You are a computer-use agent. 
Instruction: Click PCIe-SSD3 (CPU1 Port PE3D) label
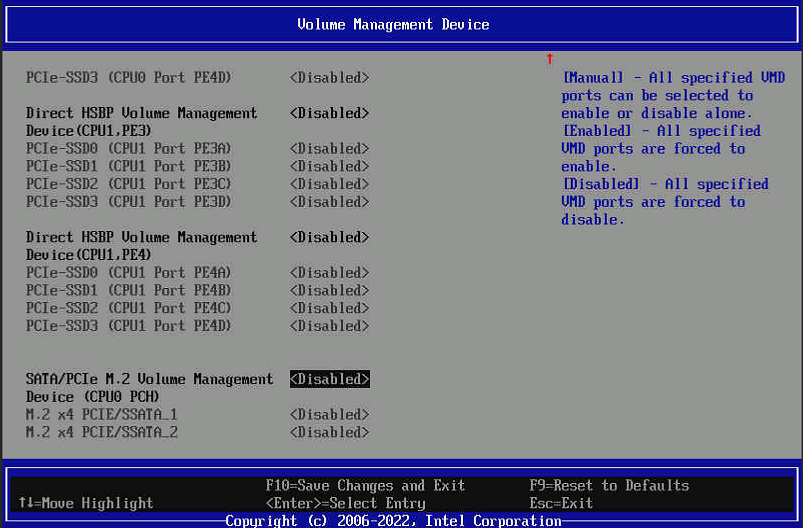click(x=129, y=202)
